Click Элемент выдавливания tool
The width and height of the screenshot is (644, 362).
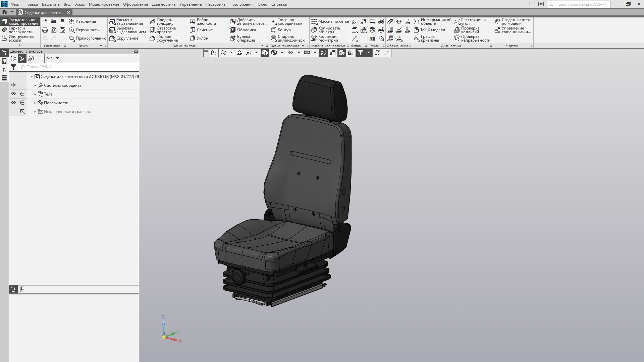pos(126,21)
